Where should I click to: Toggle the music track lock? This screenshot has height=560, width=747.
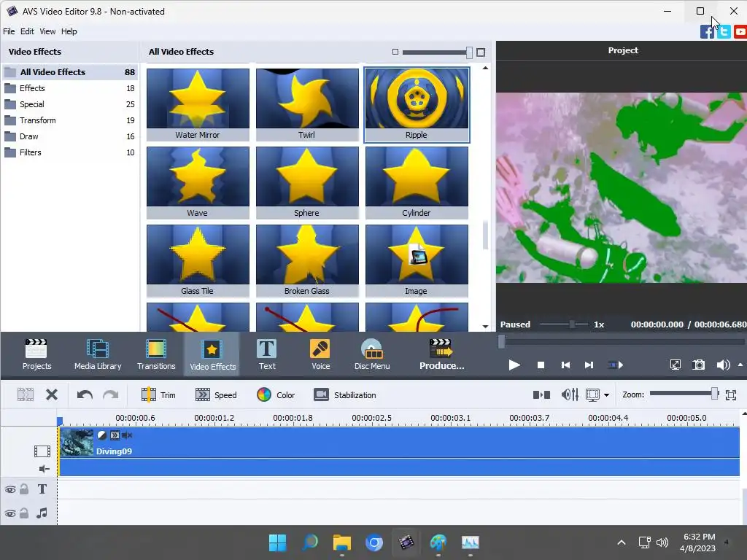click(x=24, y=513)
